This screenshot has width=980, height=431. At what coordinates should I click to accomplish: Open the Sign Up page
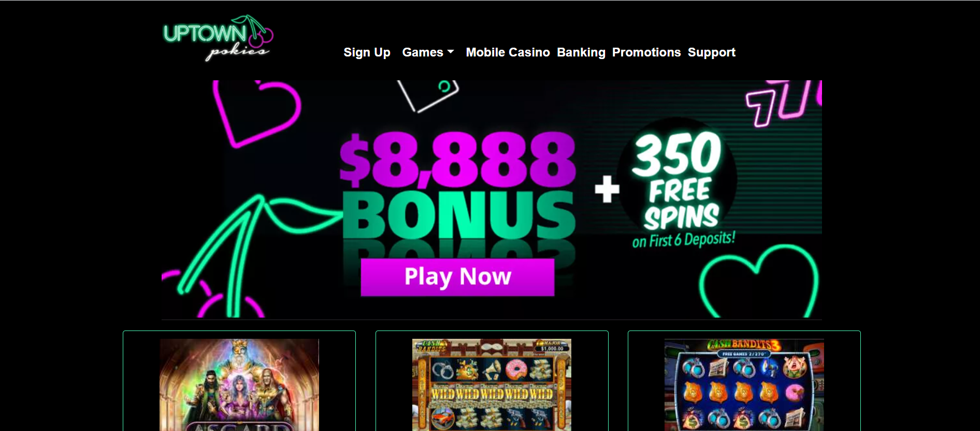coord(367,52)
